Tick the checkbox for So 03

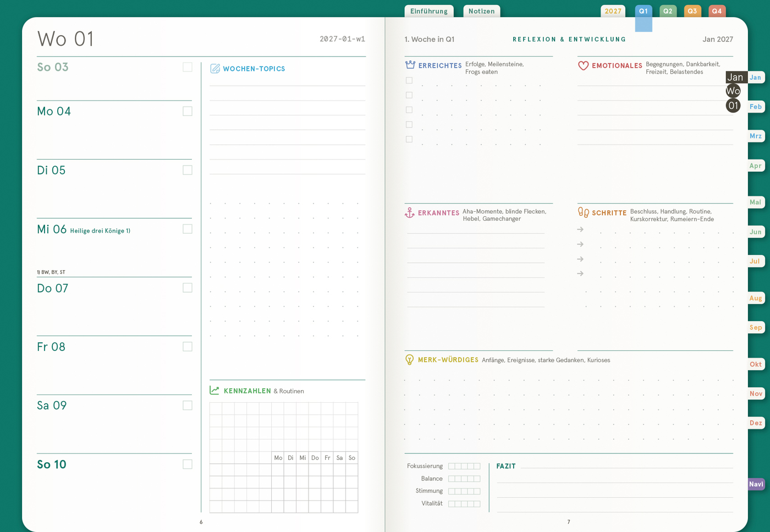point(188,67)
